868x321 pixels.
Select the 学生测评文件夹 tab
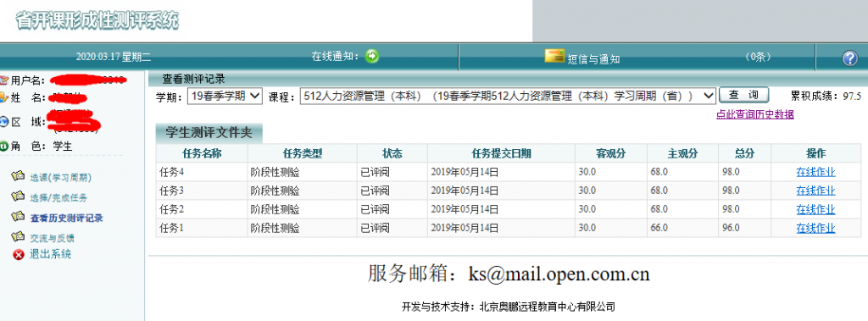click(x=209, y=133)
